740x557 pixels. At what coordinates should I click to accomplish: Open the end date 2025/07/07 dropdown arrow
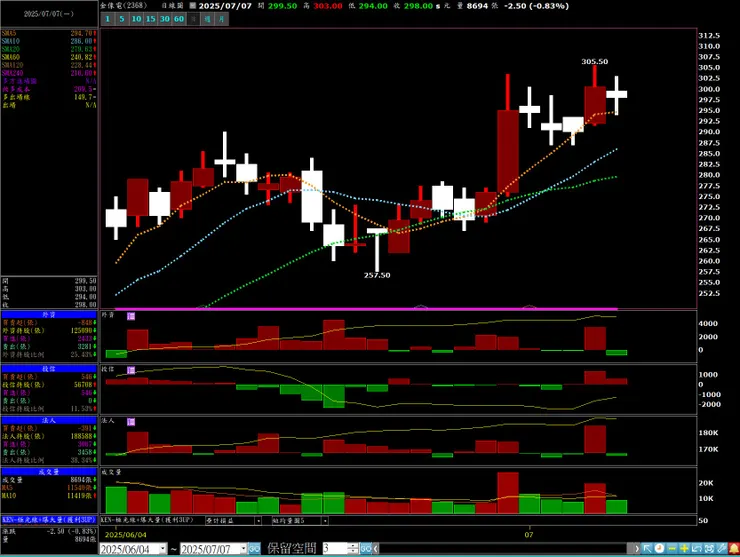tap(244, 549)
